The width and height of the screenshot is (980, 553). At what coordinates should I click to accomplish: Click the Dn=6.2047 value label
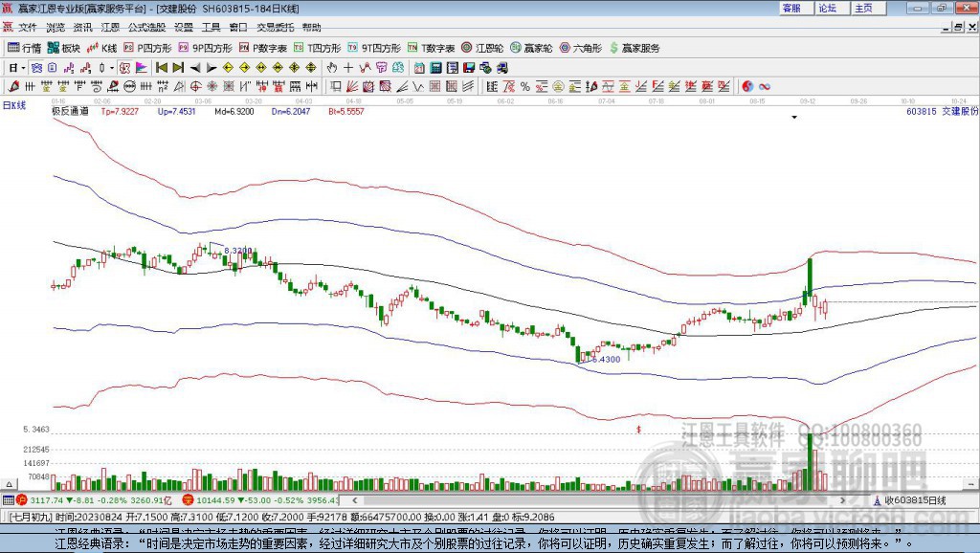291,111
